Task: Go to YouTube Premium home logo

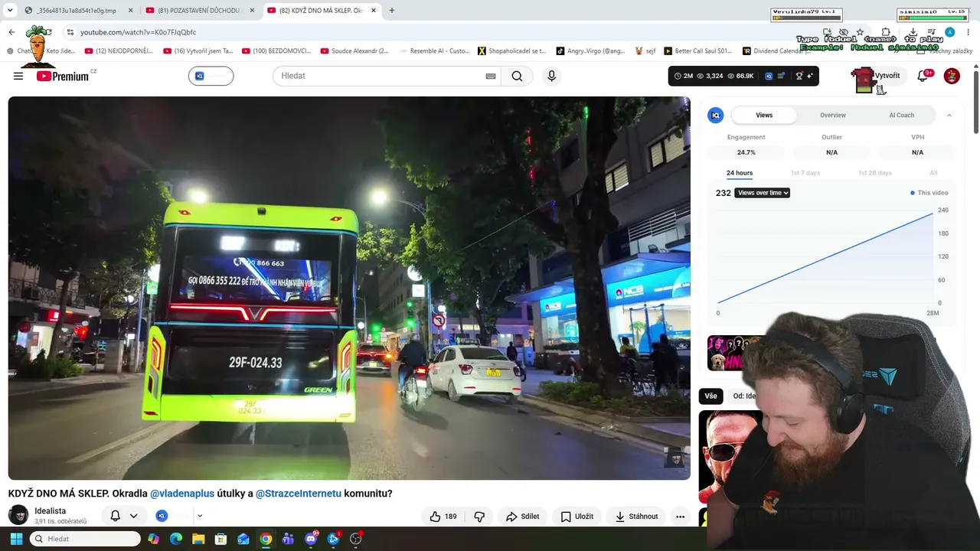Action: [x=63, y=76]
